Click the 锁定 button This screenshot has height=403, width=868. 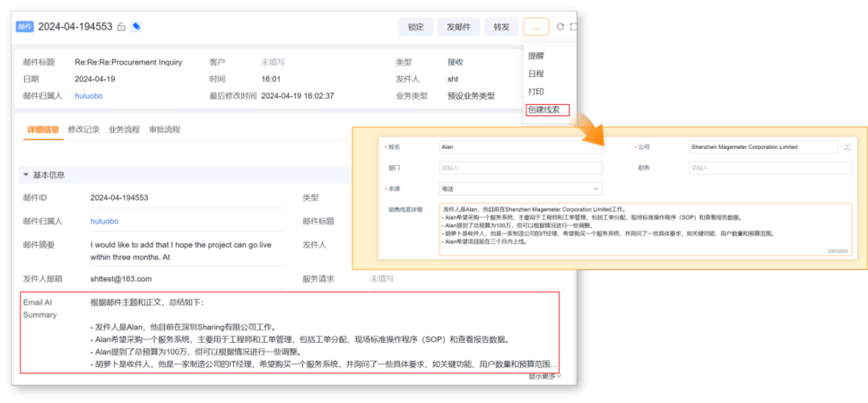click(416, 27)
